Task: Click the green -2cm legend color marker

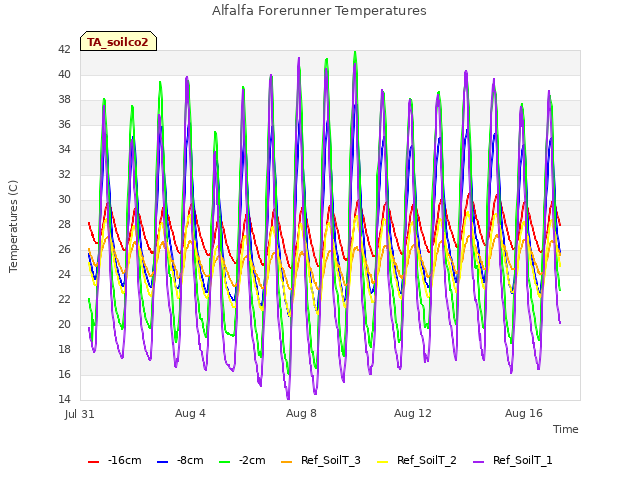Action: [x=224, y=462]
